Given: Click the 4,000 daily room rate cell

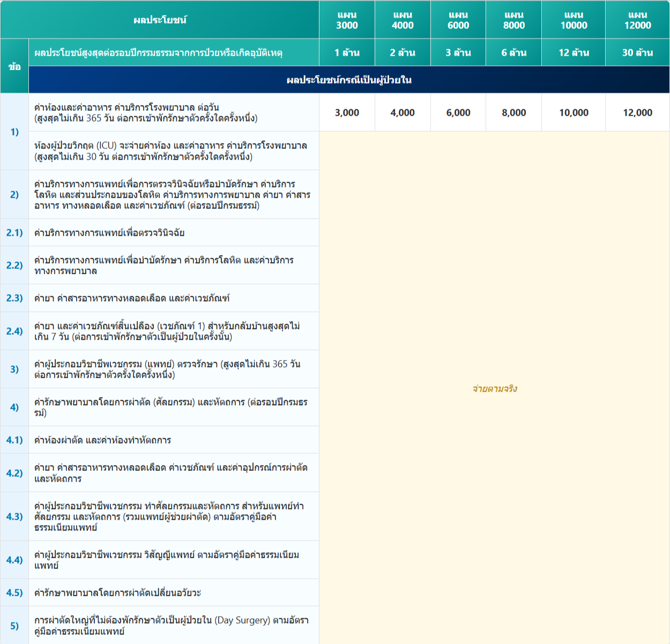Looking at the screenshot, I should click(403, 113).
